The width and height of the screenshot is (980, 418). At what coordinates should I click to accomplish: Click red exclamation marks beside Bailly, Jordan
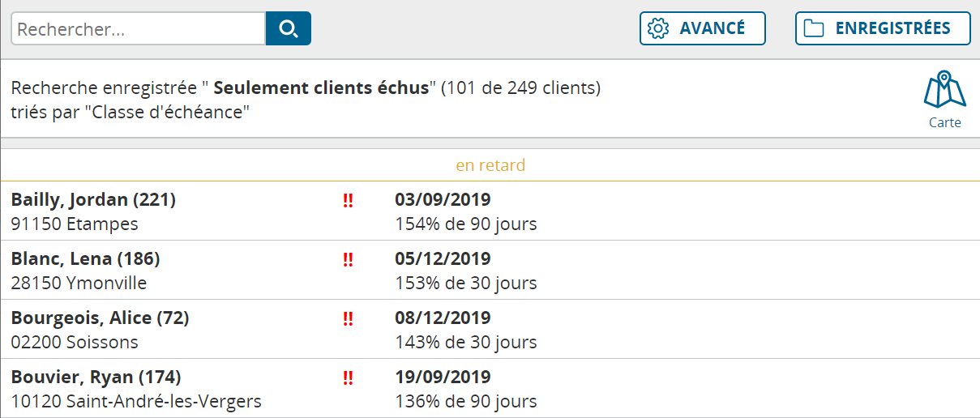click(x=348, y=200)
